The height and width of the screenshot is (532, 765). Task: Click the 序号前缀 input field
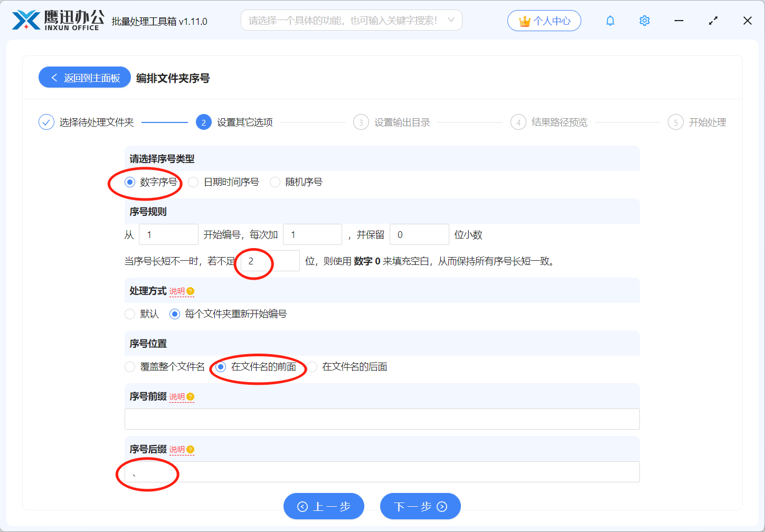[382, 419]
